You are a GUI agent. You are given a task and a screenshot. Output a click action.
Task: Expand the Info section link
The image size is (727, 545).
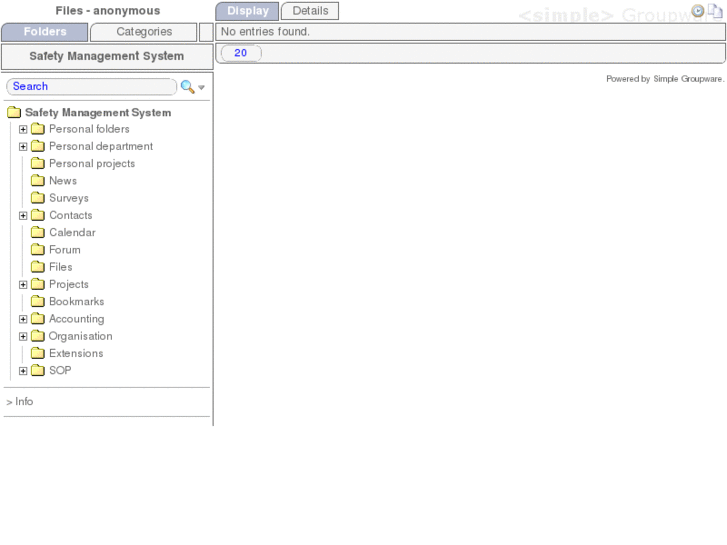coord(19,402)
